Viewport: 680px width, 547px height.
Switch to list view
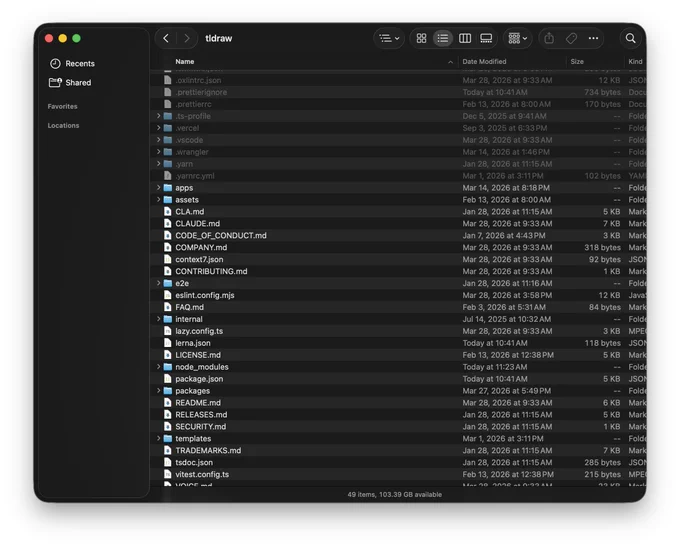tap(442, 38)
